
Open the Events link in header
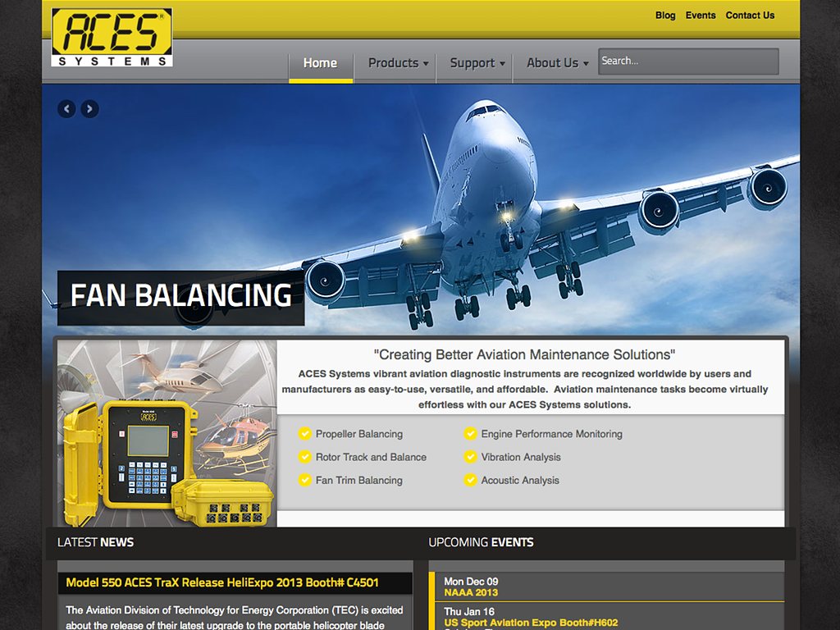[x=701, y=16]
